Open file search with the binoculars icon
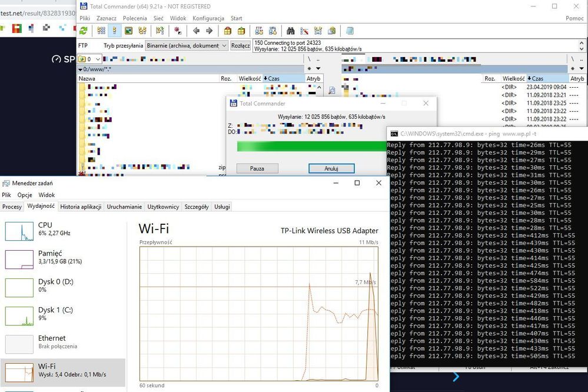The width and height of the screenshot is (588, 392). click(290, 31)
